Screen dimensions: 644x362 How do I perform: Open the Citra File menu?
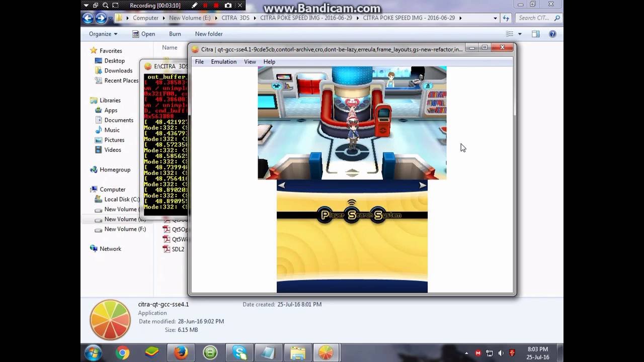[x=199, y=62]
